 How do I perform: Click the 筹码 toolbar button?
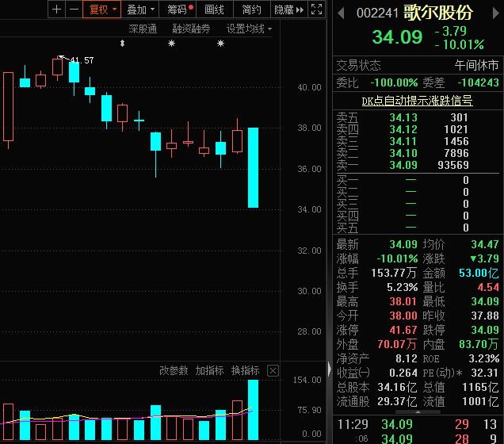[178, 10]
